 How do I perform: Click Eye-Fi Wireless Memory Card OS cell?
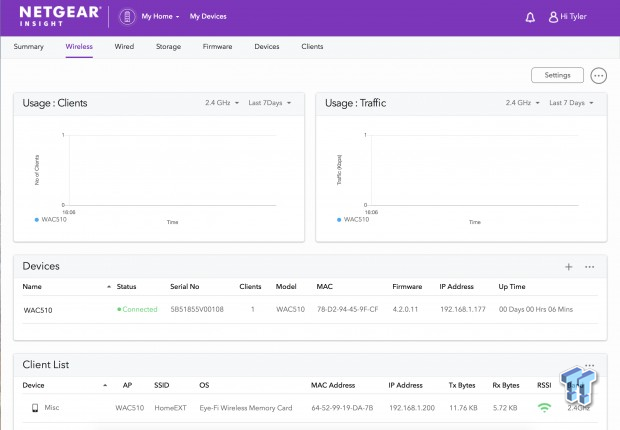[246, 408]
